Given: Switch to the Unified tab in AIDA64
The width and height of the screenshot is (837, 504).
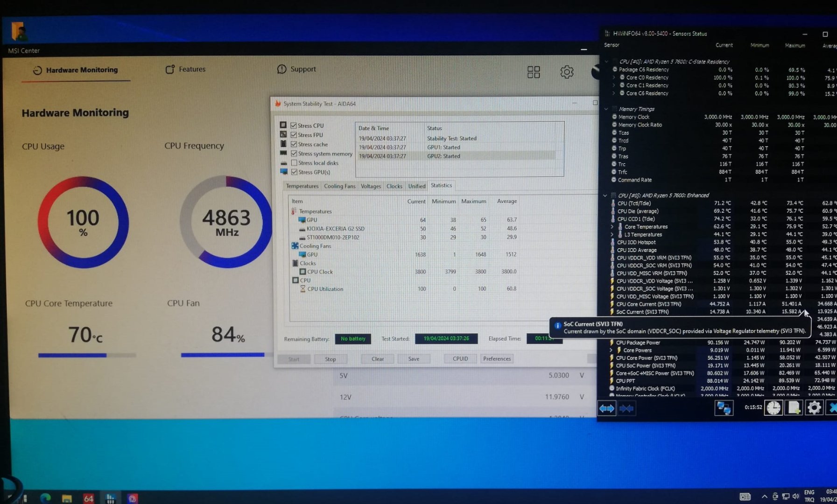Looking at the screenshot, I should click(x=416, y=186).
